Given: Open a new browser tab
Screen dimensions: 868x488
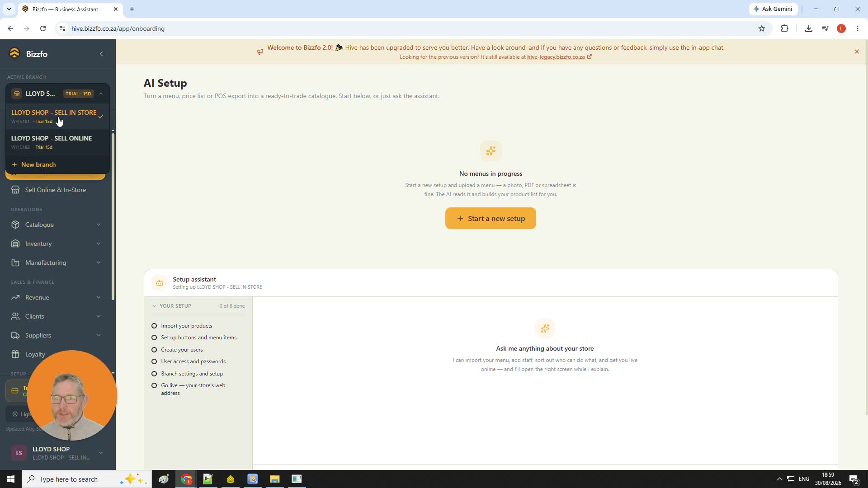Looking at the screenshot, I should tap(132, 9).
